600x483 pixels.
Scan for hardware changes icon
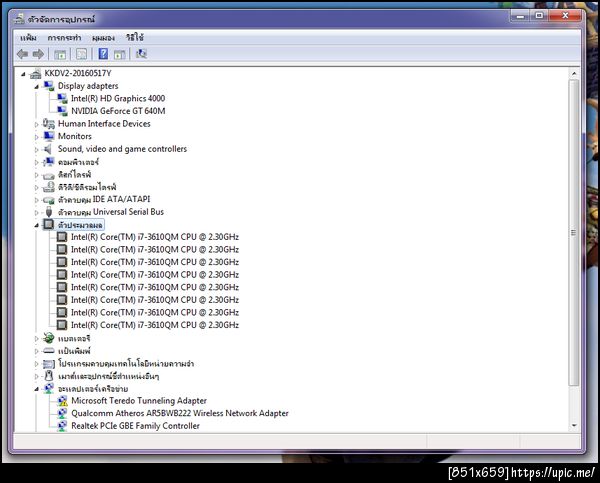[x=141, y=54]
